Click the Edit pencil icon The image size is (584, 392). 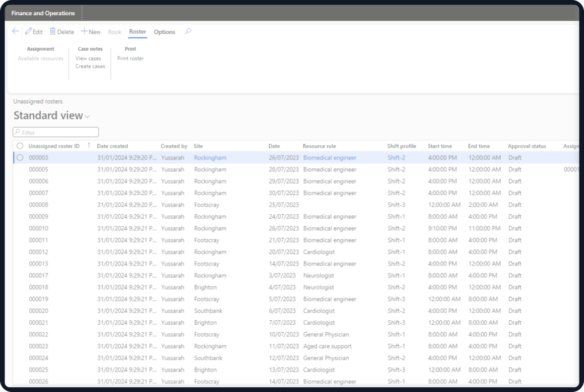[29, 31]
